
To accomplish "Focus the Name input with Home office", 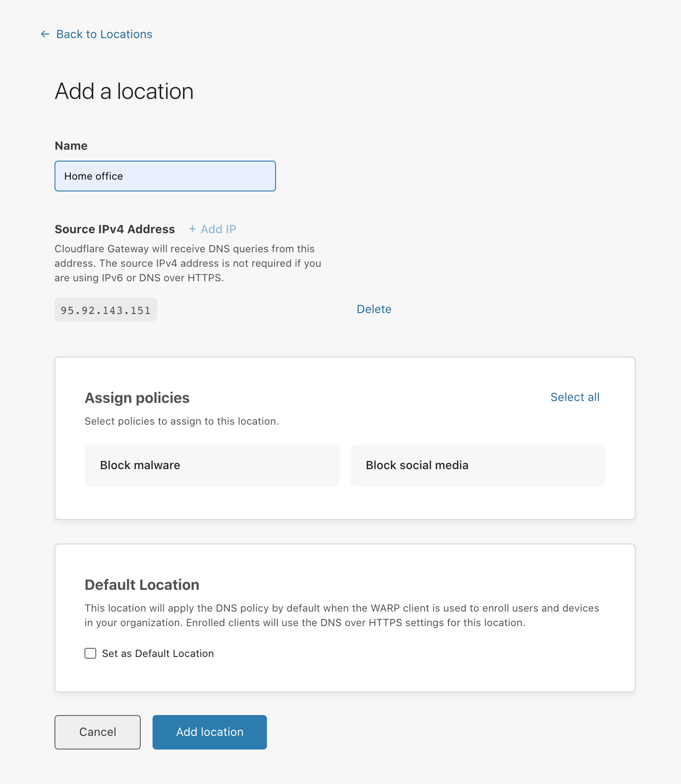I will coord(165,176).
